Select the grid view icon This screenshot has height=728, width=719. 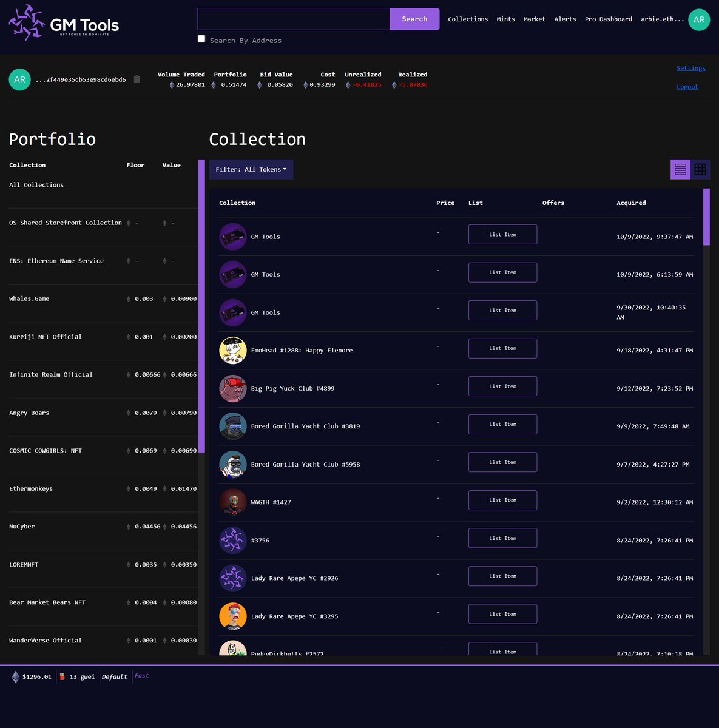coord(700,169)
